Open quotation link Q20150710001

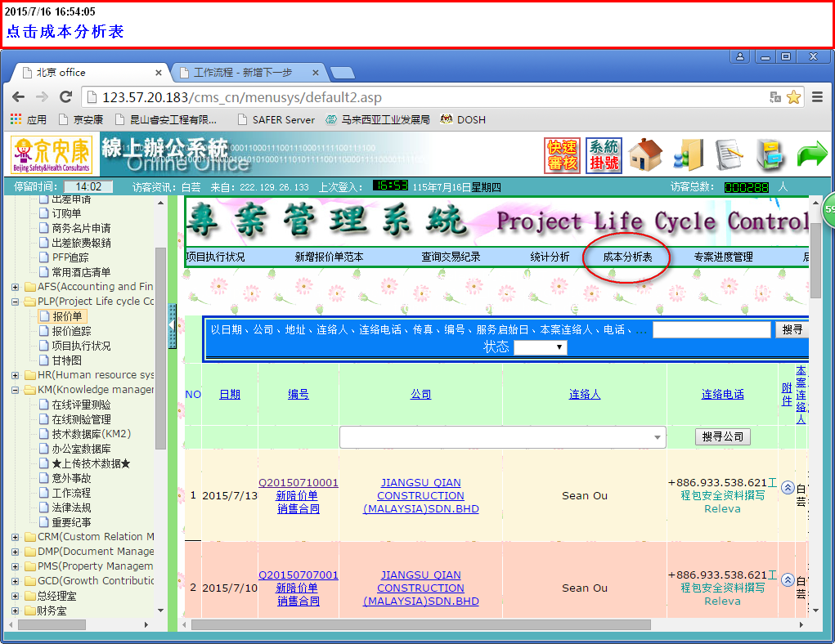298,483
